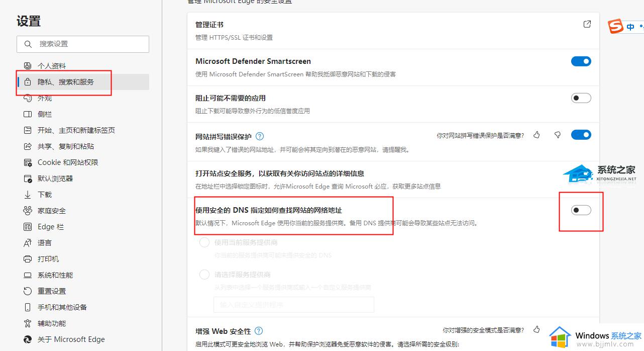Click the profile icon beside 个人资料

pyautogui.click(x=28, y=66)
